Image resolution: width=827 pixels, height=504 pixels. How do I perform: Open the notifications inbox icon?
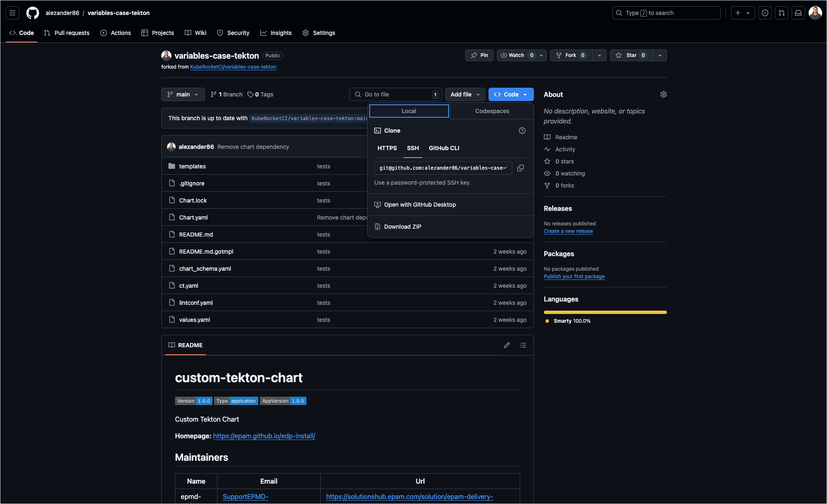(x=798, y=13)
